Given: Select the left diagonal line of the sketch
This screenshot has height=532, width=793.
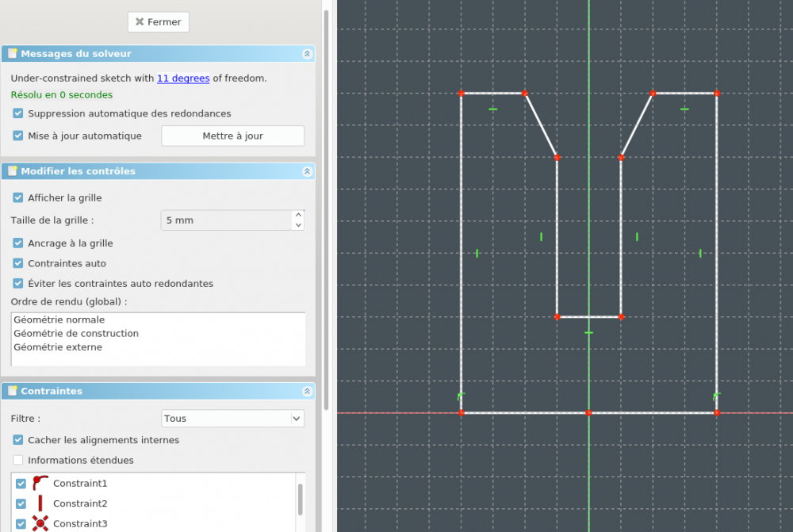Looking at the screenshot, I should (541, 125).
